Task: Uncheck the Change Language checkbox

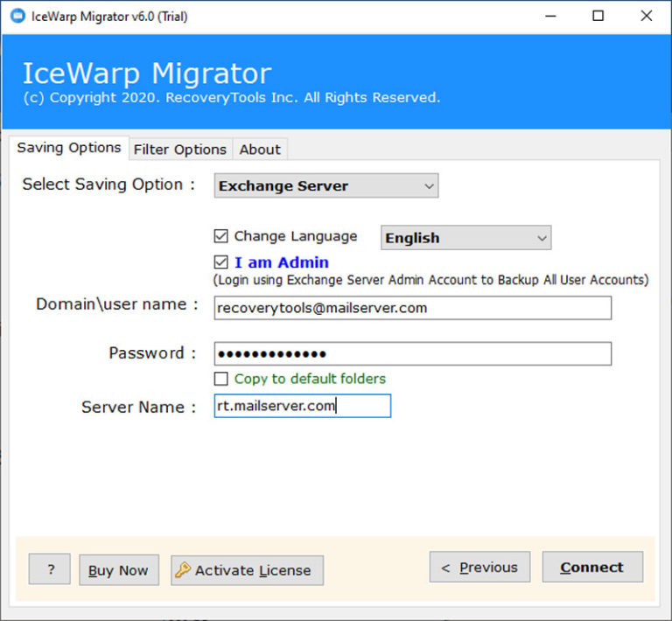Action: point(221,236)
